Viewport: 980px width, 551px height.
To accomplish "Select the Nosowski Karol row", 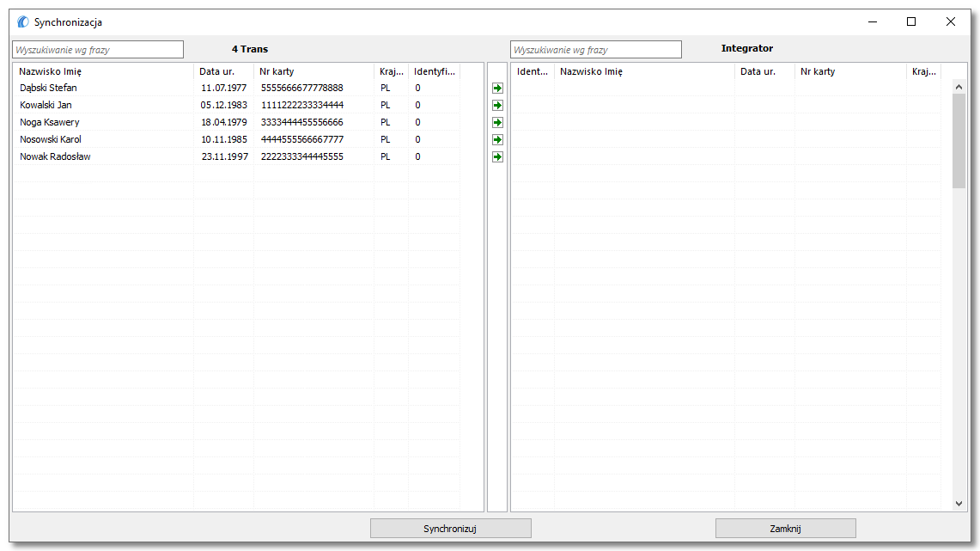I will [x=237, y=139].
